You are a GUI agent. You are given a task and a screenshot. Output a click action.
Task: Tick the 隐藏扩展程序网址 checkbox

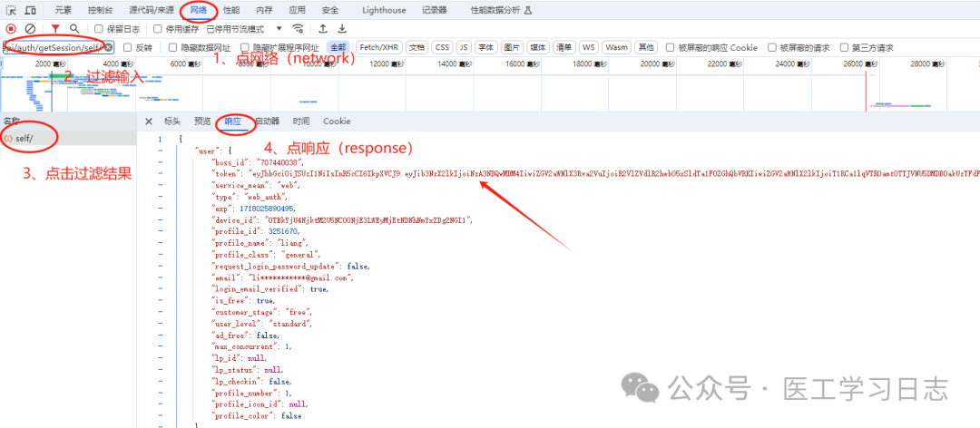[x=246, y=47]
